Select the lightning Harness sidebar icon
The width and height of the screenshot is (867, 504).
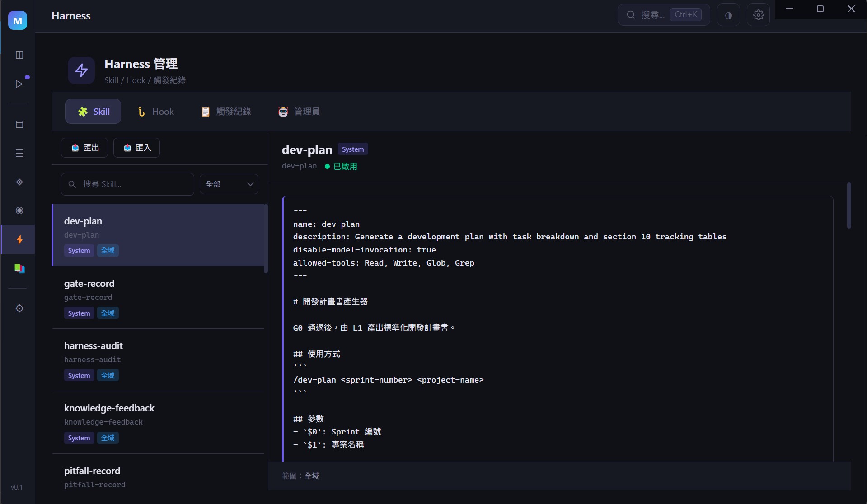coord(19,239)
